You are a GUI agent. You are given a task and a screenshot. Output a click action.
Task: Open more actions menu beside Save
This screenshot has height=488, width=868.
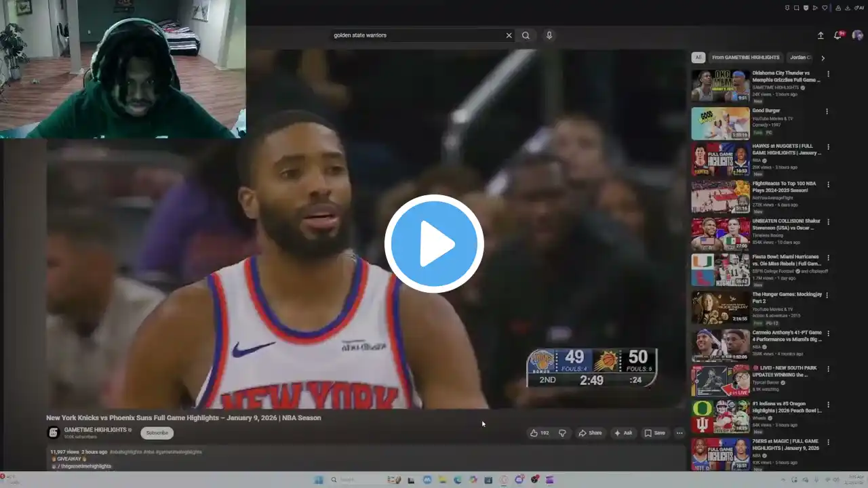click(679, 433)
